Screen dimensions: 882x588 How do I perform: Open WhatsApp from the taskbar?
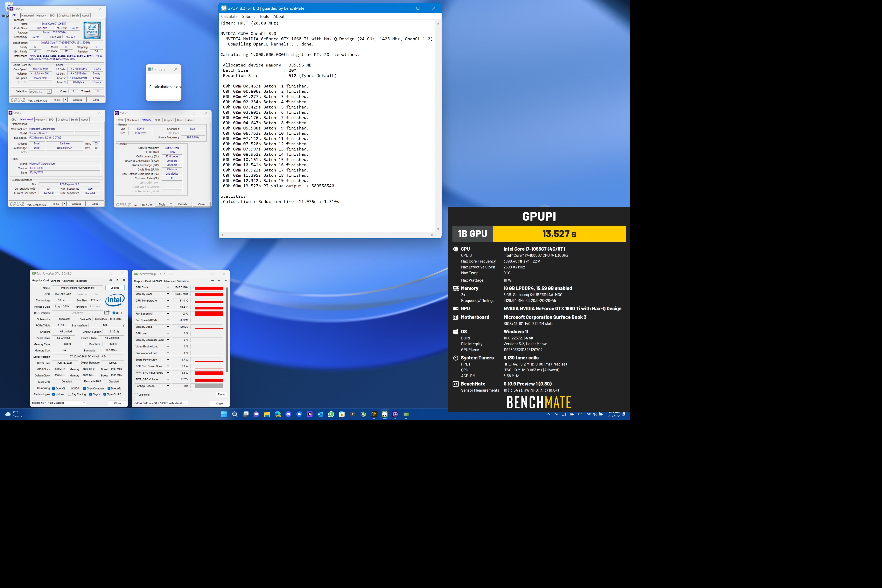[x=331, y=414]
